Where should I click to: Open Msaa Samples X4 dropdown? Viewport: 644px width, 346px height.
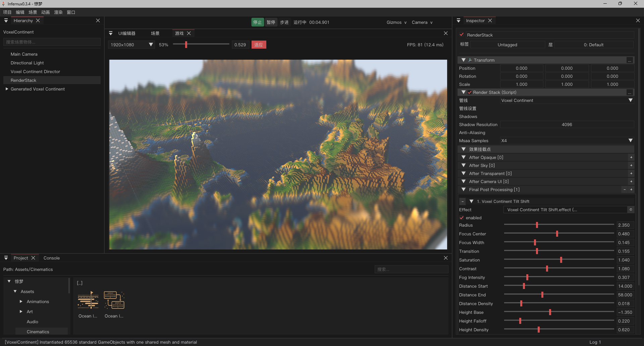567,141
